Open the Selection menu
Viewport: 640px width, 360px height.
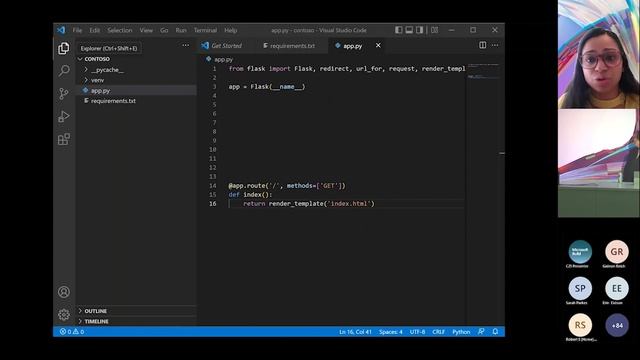tap(120, 30)
